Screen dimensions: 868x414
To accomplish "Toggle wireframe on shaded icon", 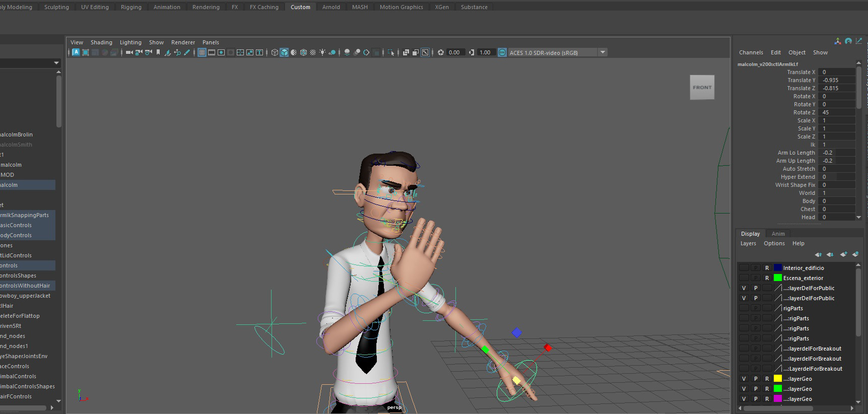I will point(303,52).
